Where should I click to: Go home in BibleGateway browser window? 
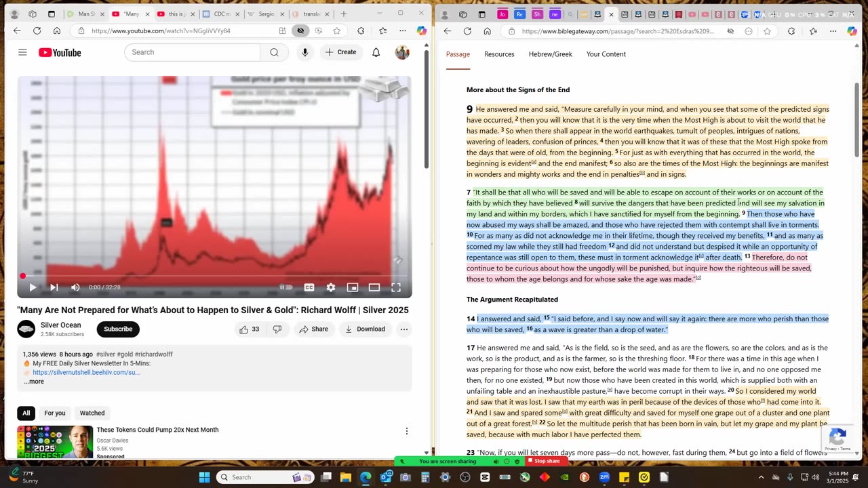[487, 31]
